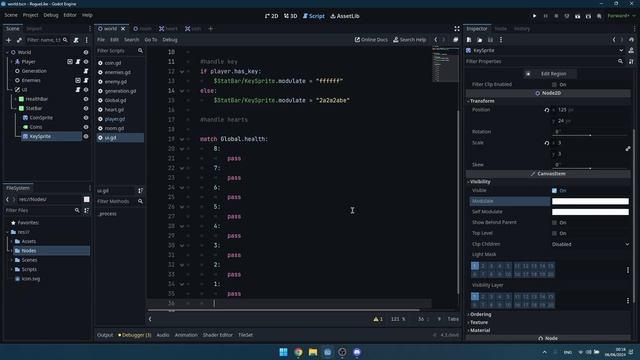This screenshot has height=360, width=640.
Task: Expand the Texture section
Action: coord(478,322)
